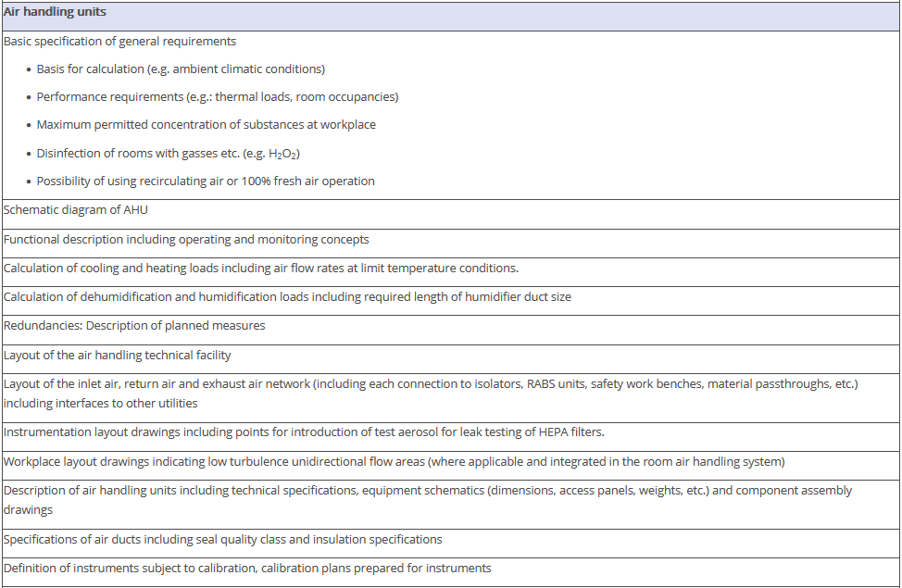Image resolution: width=902 pixels, height=588 pixels.
Task: Select 'Layout of the inlet air' row
Action: pos(431,393)
